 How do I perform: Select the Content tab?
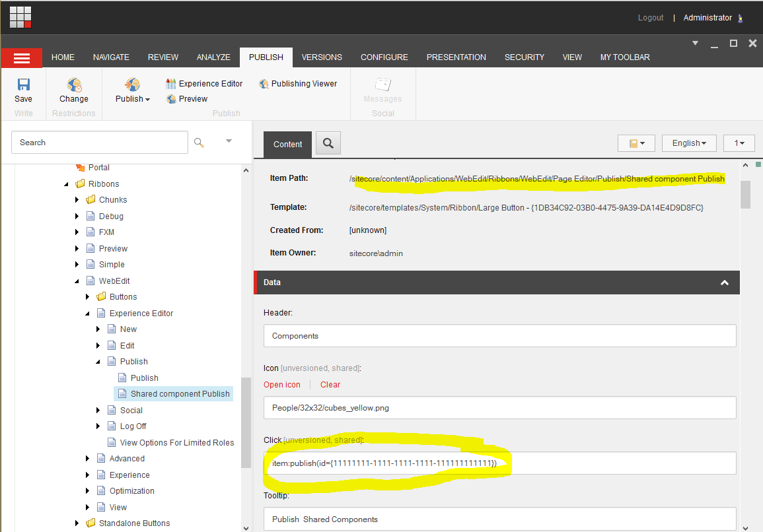287,145
